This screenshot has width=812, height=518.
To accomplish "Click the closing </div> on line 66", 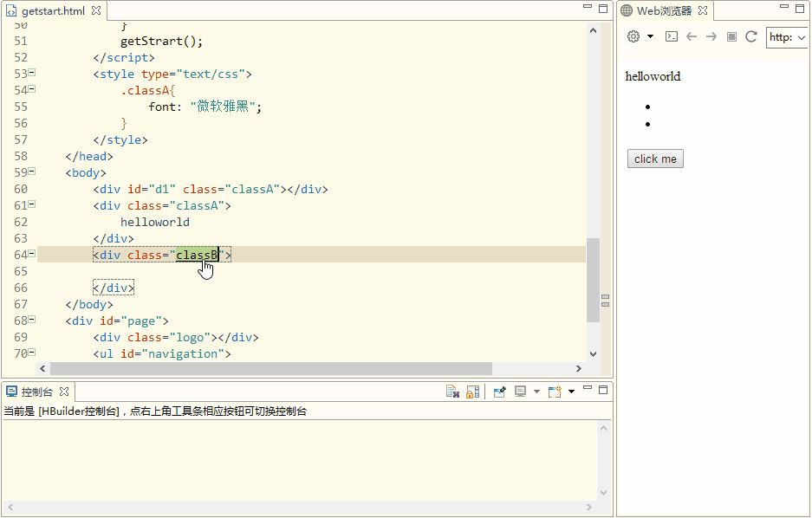I will coord(114,288).
